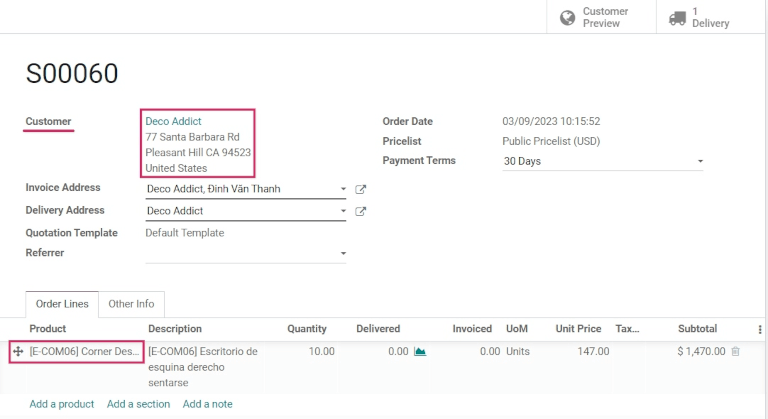The width and height of the screenshot is (768, 419).
Task: Expand the Delivery Address dropdown
Action: click(343, 211)
